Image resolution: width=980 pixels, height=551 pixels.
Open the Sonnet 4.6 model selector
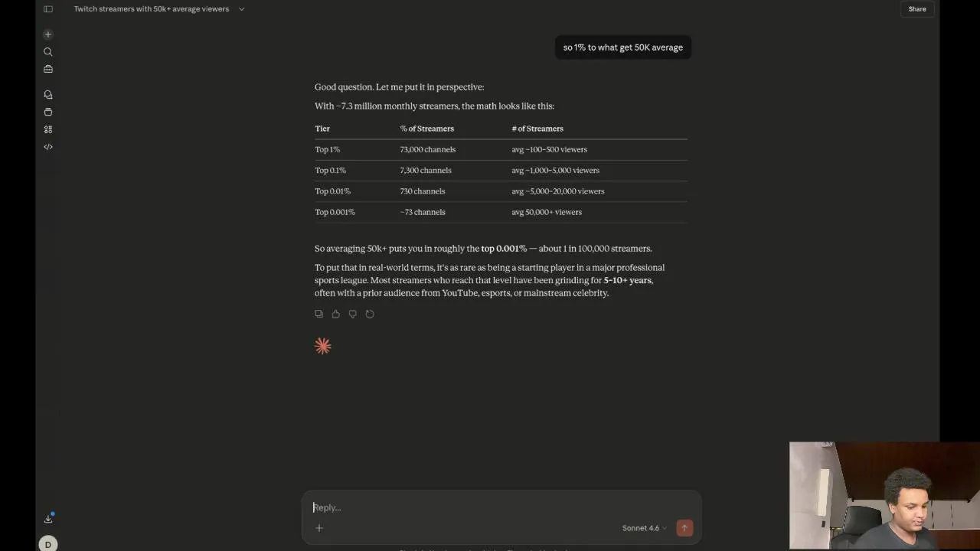point(644,528)
